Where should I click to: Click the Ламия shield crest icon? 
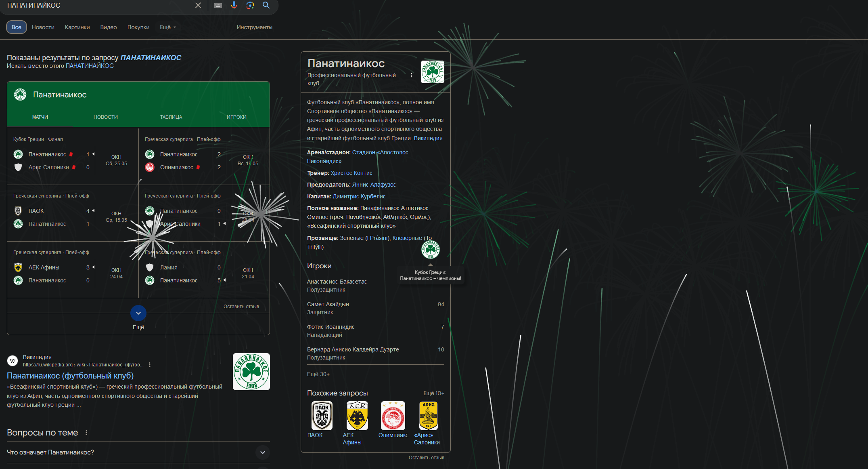(150, 267)
